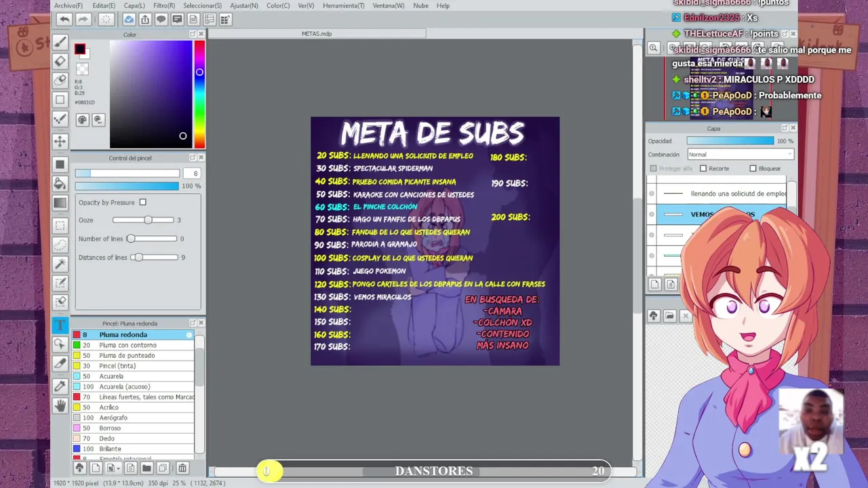Select the Lasso selection tool
Viewport: 868px width, 488px height.
tap(60, 245)
